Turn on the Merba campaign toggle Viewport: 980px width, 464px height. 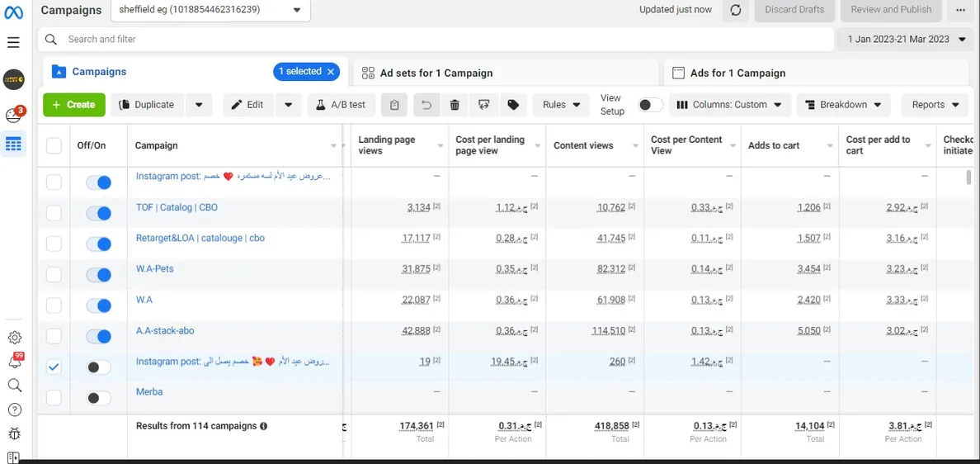tap(99, 398)
